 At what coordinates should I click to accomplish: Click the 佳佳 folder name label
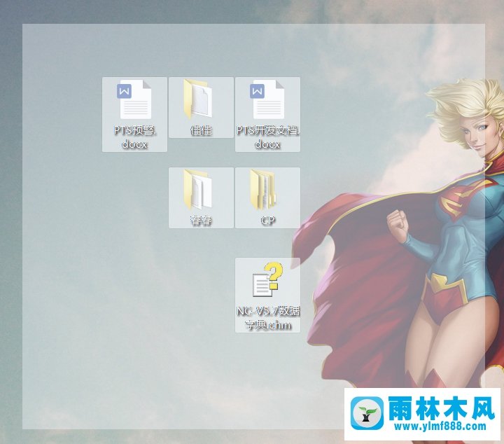201,130
